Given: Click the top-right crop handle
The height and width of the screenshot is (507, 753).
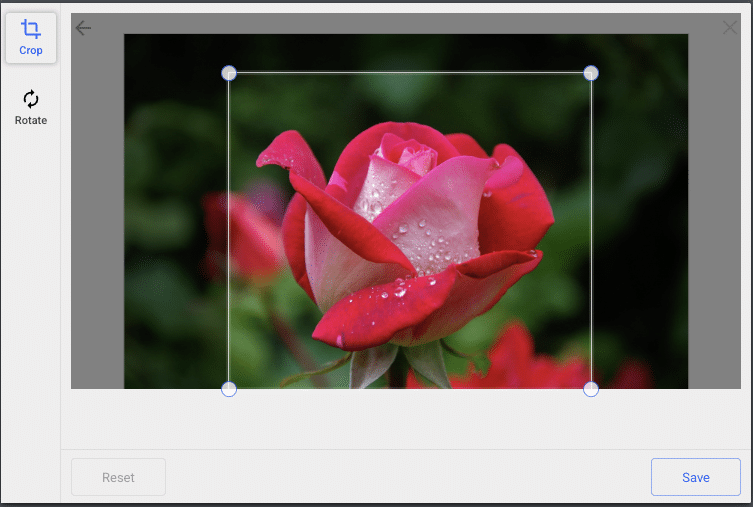Looking at the screenshot, I should click(591, 73).
